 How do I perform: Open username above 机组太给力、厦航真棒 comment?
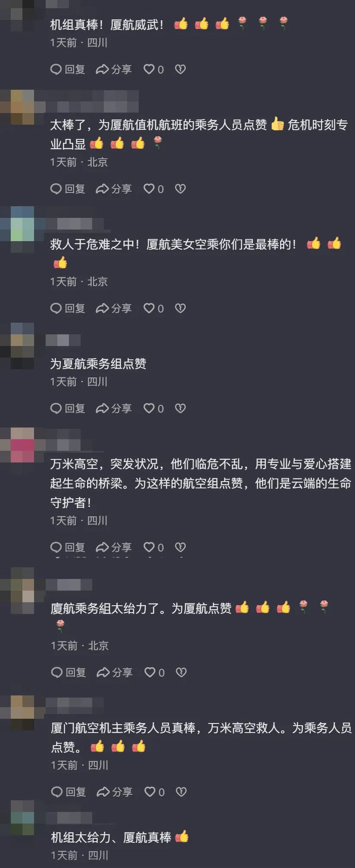click(x=69, y=818)
